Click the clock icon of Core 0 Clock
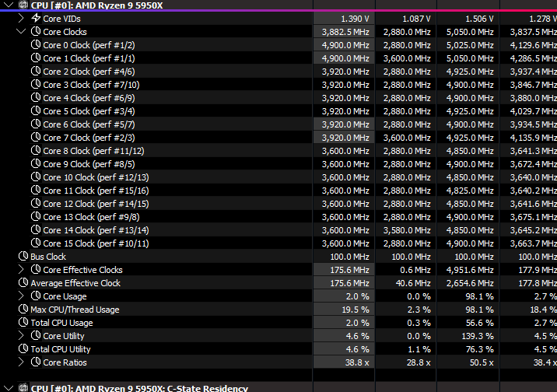The width and height of the screenshot is (557, 392). (36, 44)
